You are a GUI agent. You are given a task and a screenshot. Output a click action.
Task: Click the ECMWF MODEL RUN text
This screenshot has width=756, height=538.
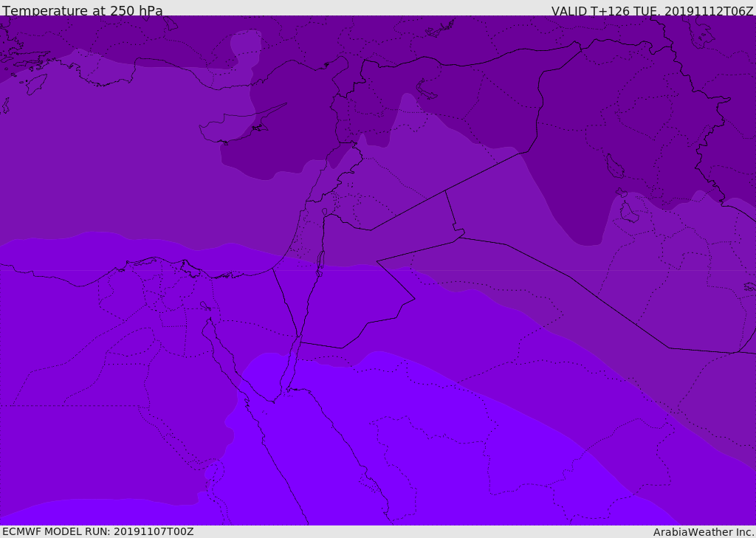(x=98, y=531)
